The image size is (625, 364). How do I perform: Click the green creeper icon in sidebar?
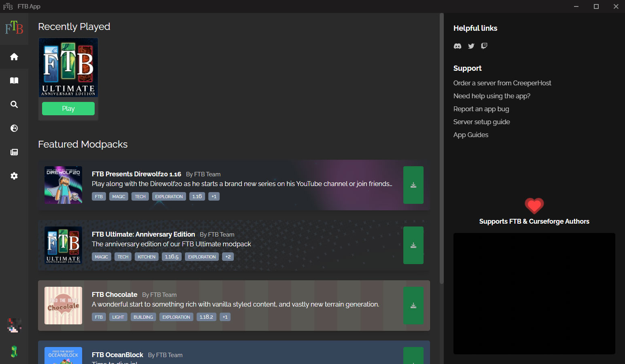[14, 351]
